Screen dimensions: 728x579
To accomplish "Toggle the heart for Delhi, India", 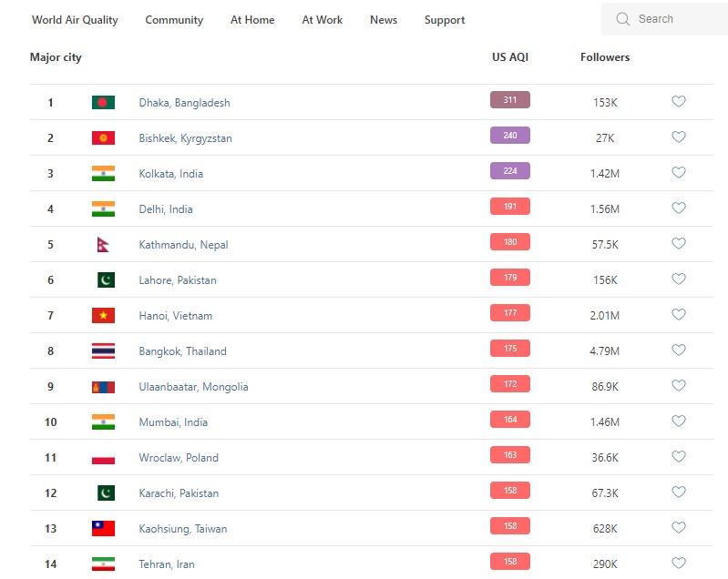I will tap(678, 208).
